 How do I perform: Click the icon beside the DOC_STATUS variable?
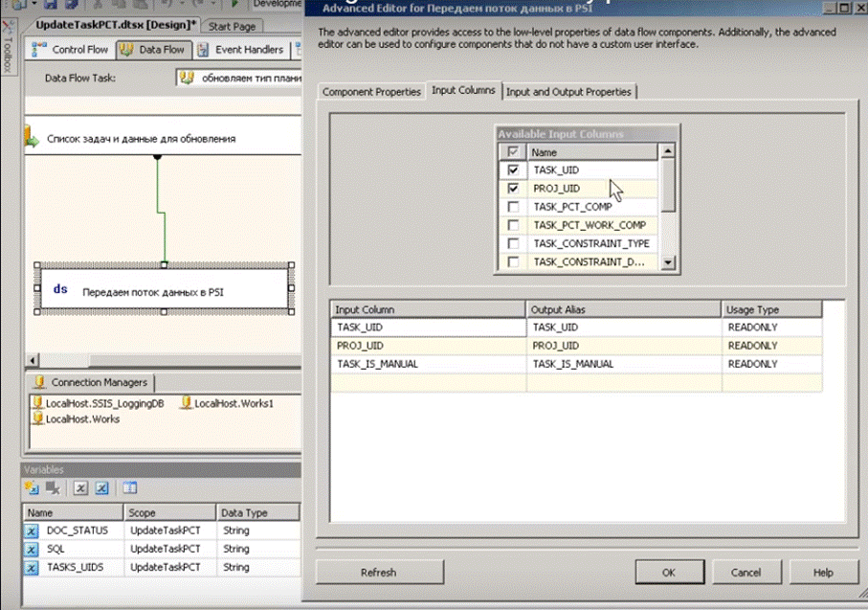32,531
